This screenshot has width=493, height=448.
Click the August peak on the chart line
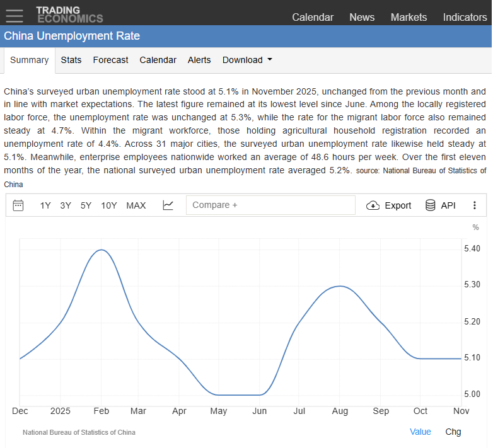pos(340,286)
